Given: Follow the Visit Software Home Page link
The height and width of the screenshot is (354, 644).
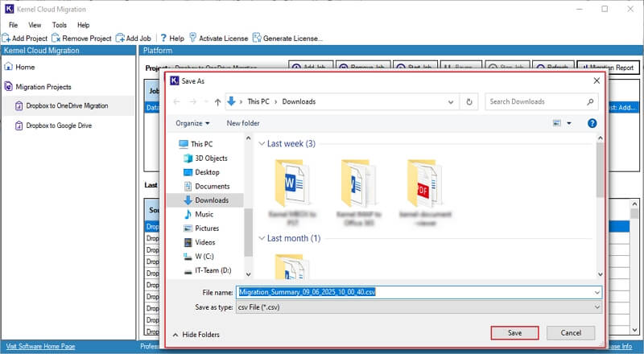Looking at the screenshot, I should (41, 346).
